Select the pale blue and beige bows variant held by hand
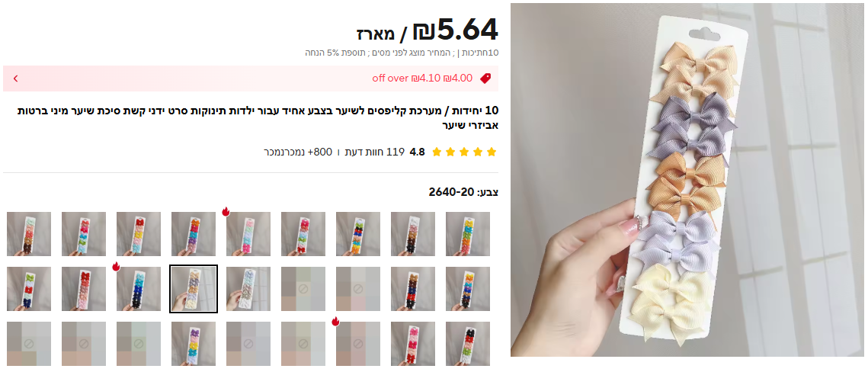The height and width of the screenshot is (372, 868). [x=248, y=288]
